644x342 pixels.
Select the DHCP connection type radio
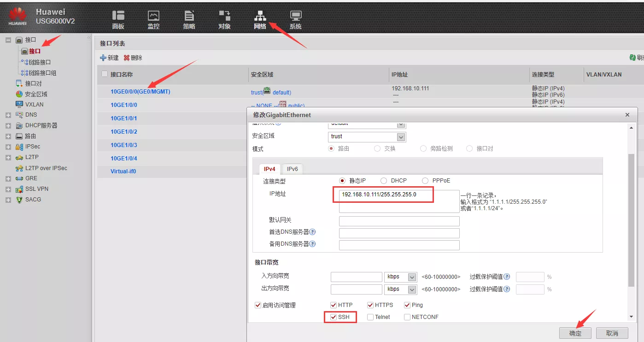[x=384, y=181]
